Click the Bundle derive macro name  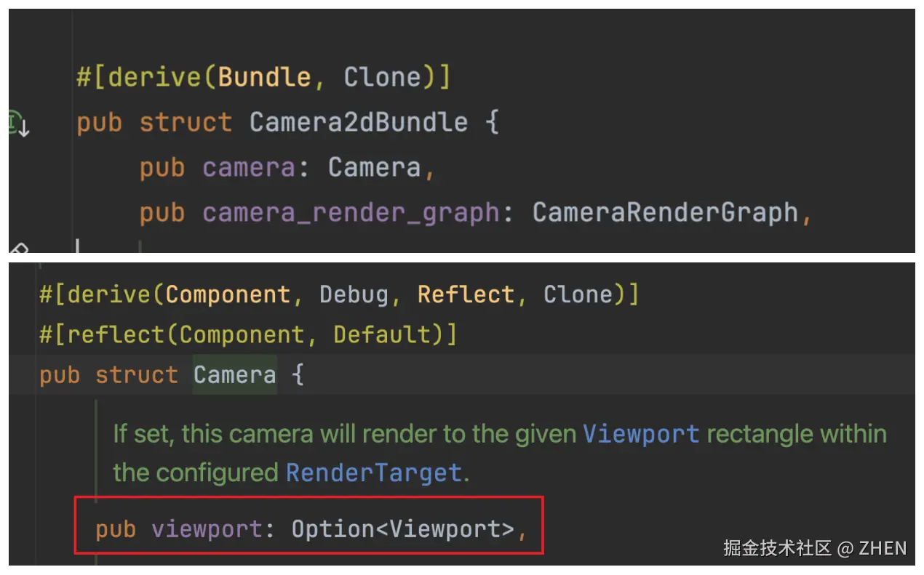pos(265,77)
